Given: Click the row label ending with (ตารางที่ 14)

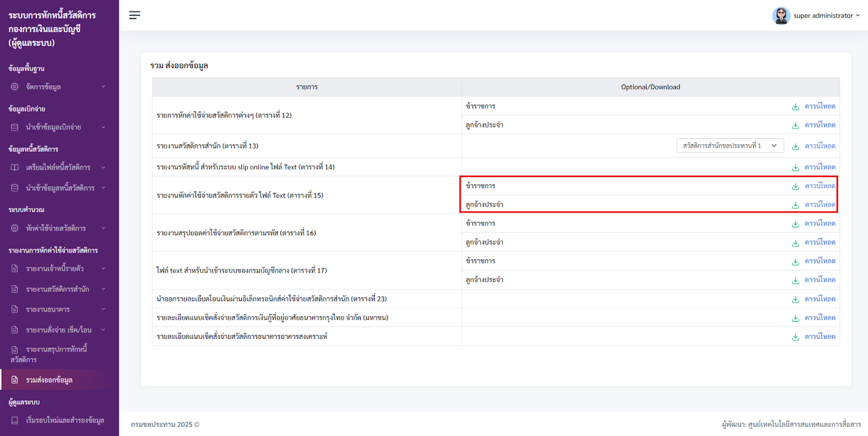Looking at the screenshot, I should click(x=246, y=167).
